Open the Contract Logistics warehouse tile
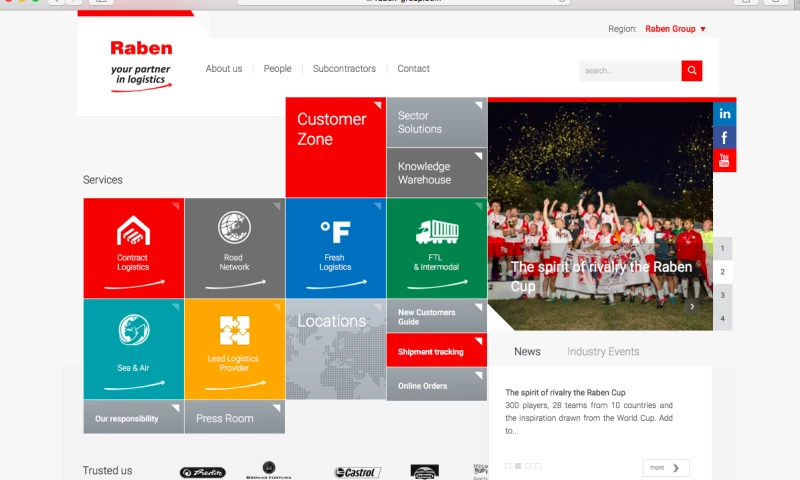 (133, 248)
